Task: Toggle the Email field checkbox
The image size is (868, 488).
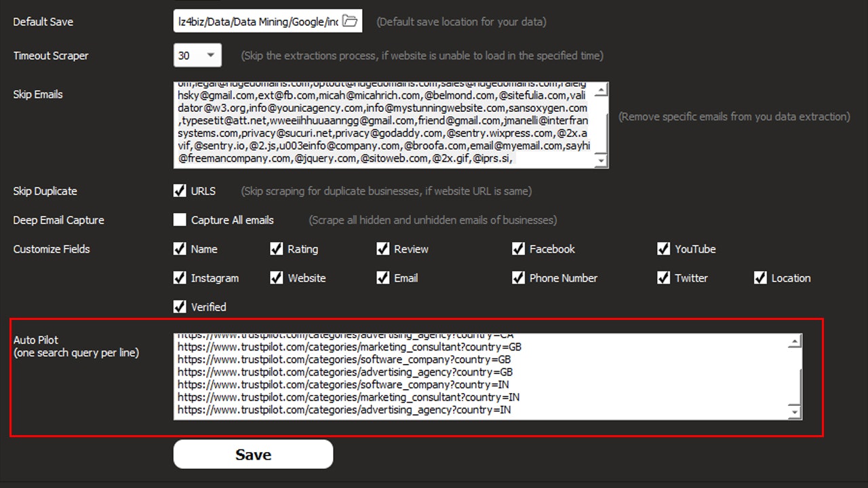Action: coord(382,278)
